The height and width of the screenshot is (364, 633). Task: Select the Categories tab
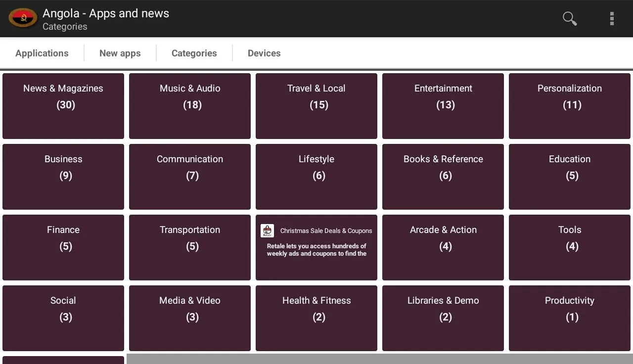coord(194,53)
